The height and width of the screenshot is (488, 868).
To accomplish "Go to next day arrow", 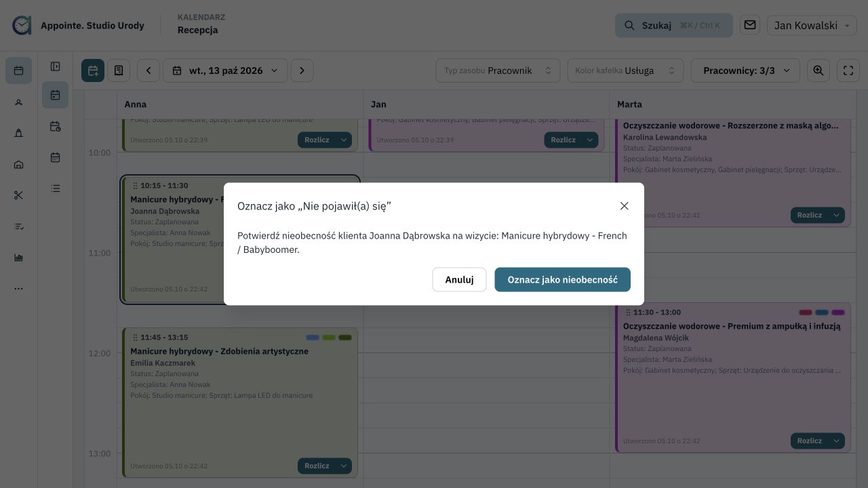I will coord(302,70).
